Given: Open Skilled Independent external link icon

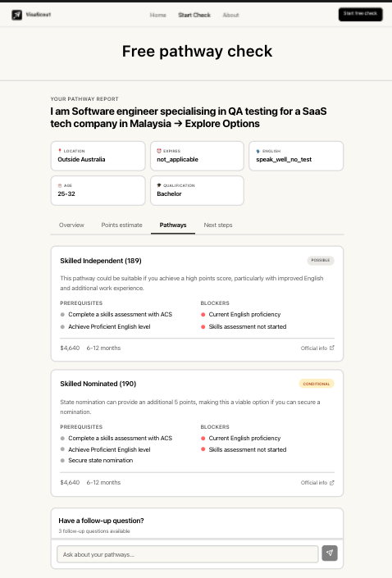Looking at the screenshot, I should coord(332,348).
